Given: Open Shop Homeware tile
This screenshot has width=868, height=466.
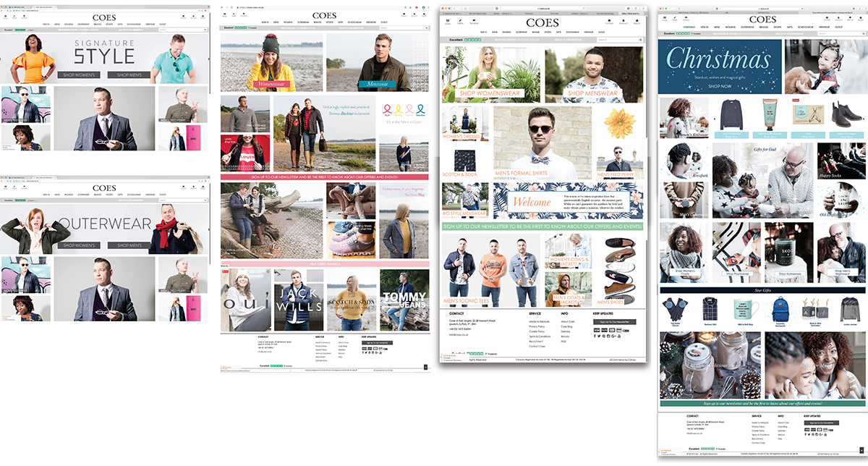Looking at the screenshot, I should 789,252.
